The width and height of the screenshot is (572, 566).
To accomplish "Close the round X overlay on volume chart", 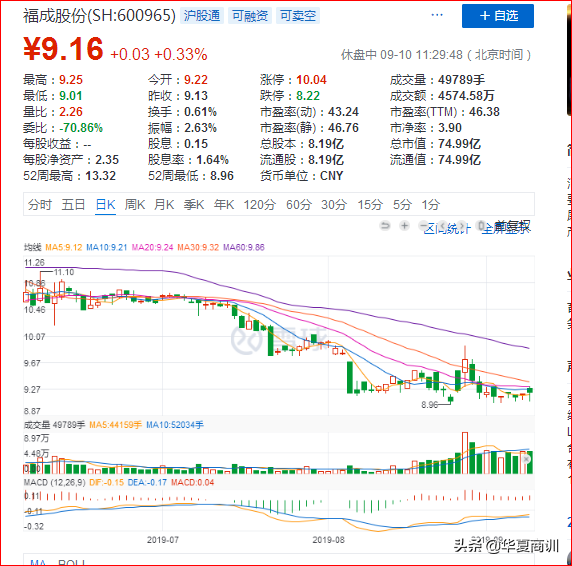I will [526, 460].
